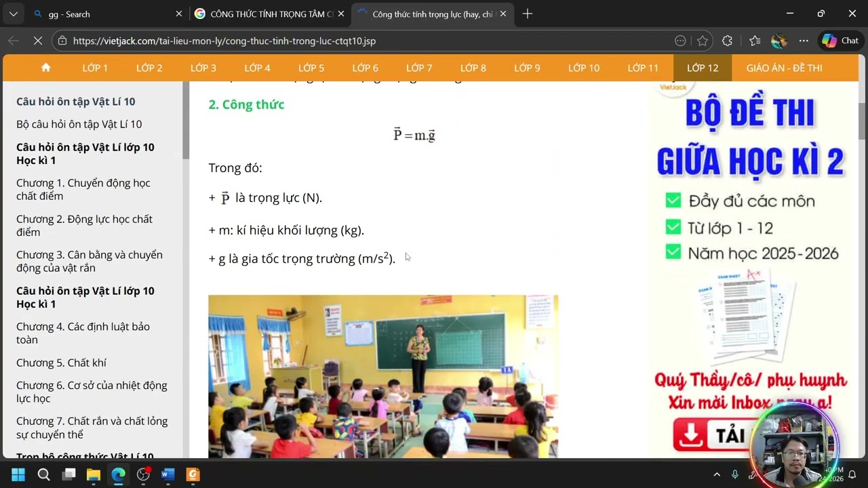Stop loading the page
This screenshot has width=868, height=488.
click(x=38, y=41)
